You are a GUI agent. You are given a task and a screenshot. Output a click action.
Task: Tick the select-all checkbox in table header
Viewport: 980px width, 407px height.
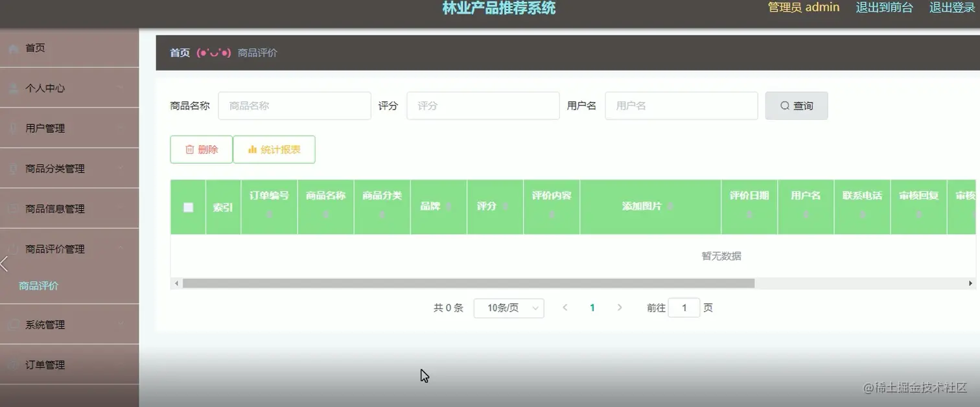189,207
